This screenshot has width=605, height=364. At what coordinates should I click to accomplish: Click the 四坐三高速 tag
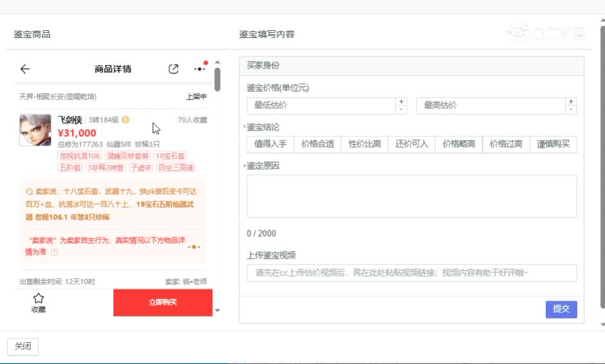pos(176,168)
